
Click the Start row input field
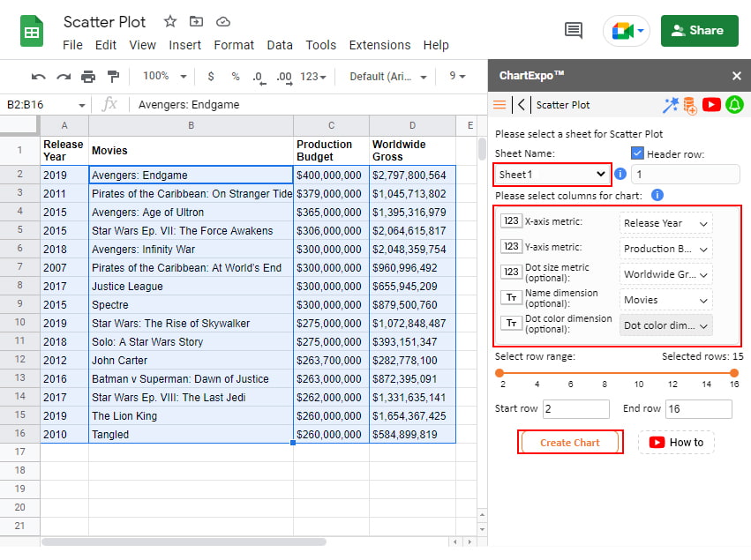(577, 409)
